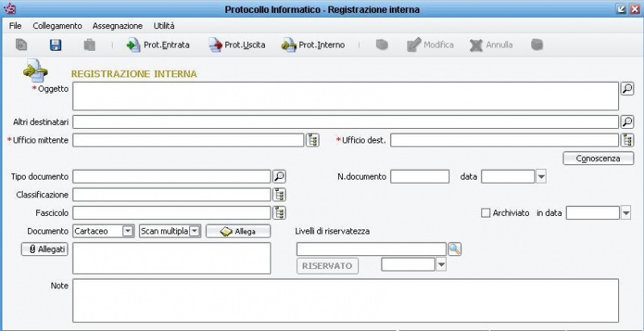Enable the Archiviato checkbox

tap(485, 213)
